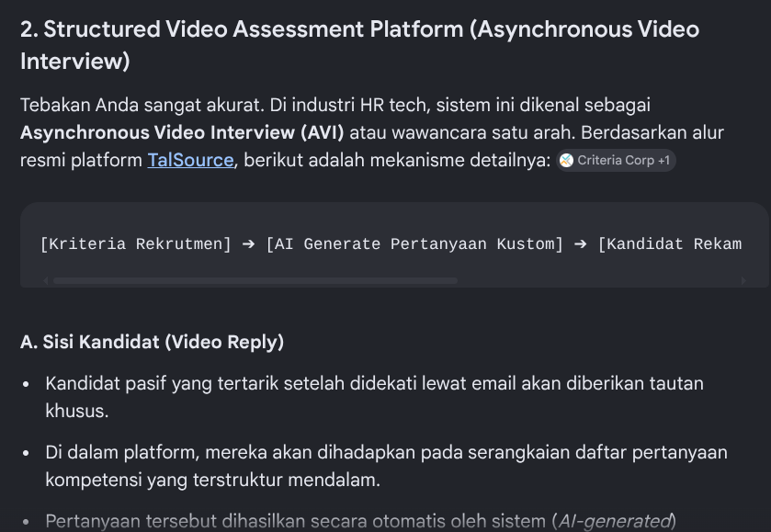The image size is (771, 532).
Task: Click the sentence "Tebakan Anda sangat akurat."
Action: (142, 106)
